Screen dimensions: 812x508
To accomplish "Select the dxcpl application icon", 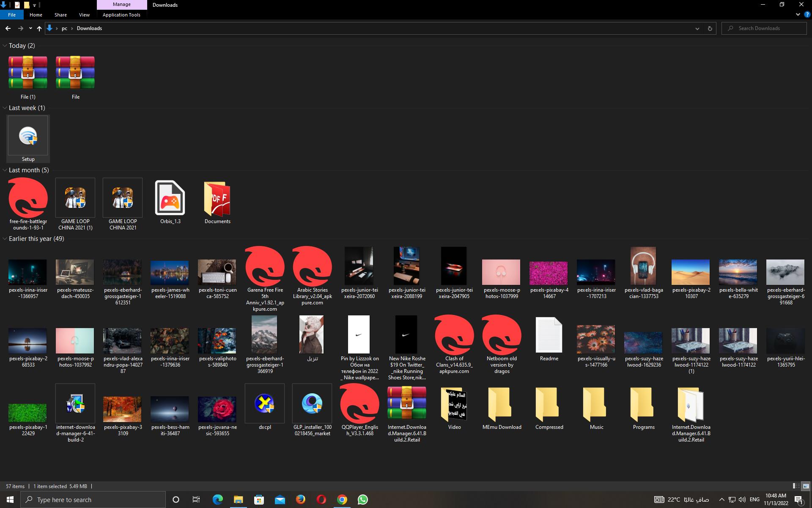I will click(x=265, y=403).
